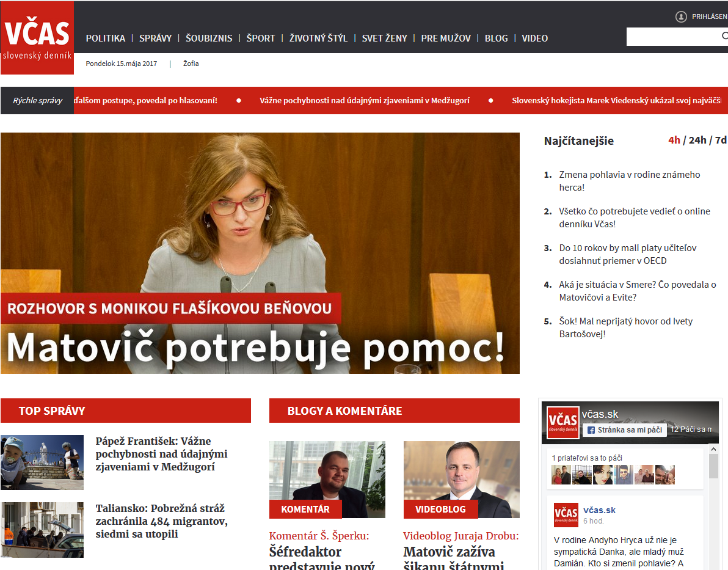Click the VČAS slovenský denník logo
Viewport: 728px width, 570px height.
tap(37, 38)
